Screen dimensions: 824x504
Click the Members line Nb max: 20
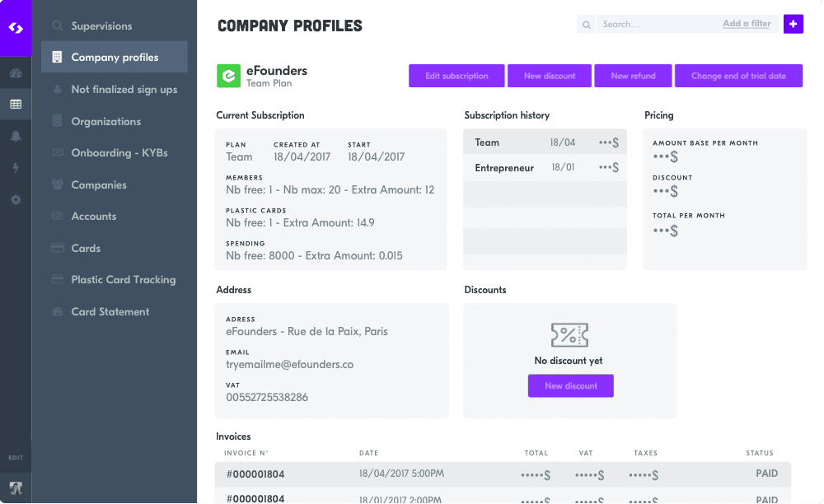(330, 189)
